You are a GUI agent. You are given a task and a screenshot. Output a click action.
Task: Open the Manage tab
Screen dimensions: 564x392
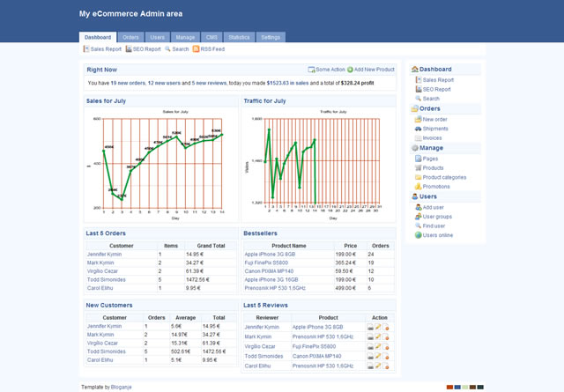pos(185,37)
